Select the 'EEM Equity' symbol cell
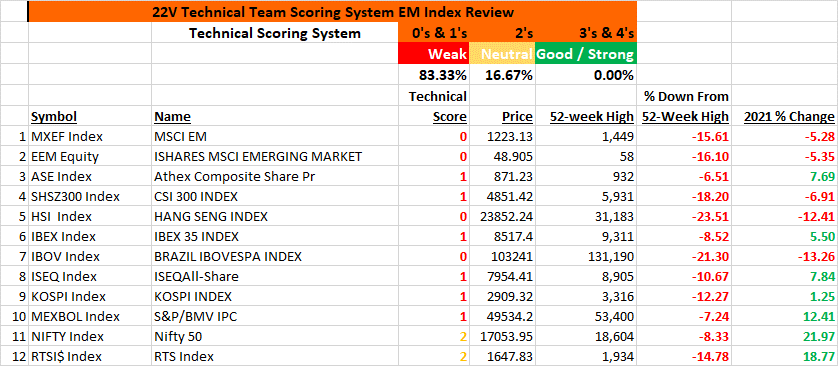838x366 pixels. (x=90, y=157)
